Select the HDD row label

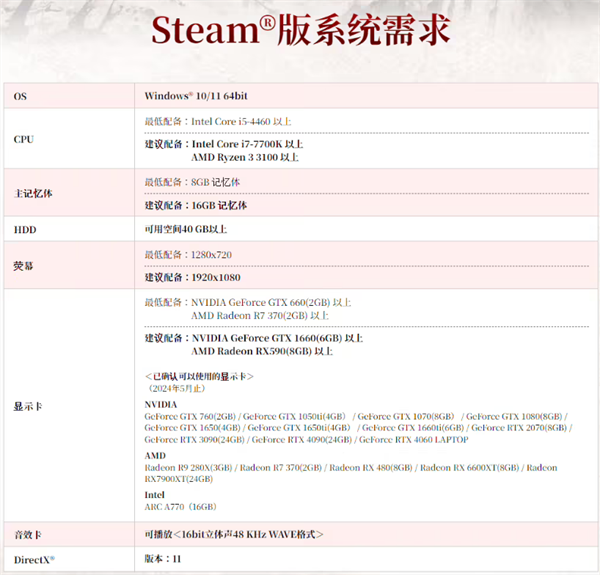tap(25, 230)
